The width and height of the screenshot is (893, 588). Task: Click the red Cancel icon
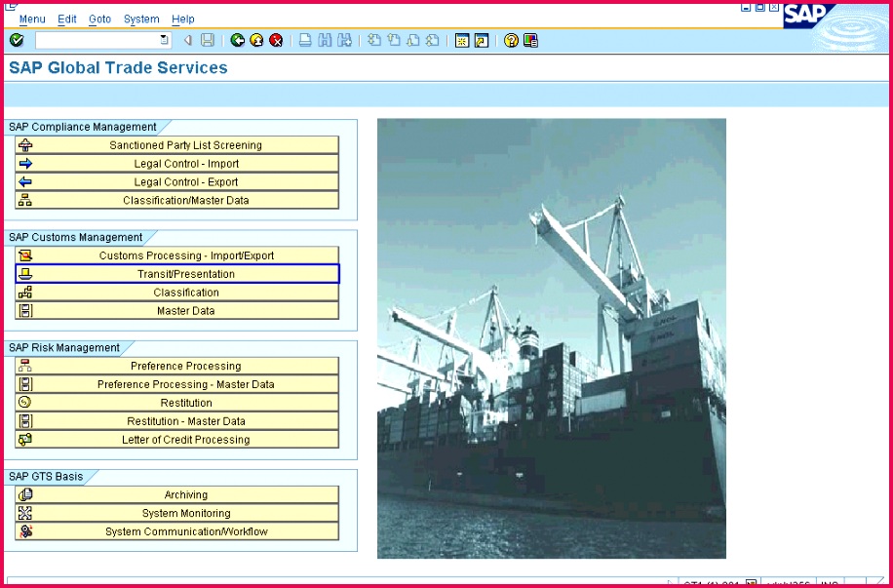point(276,40)
